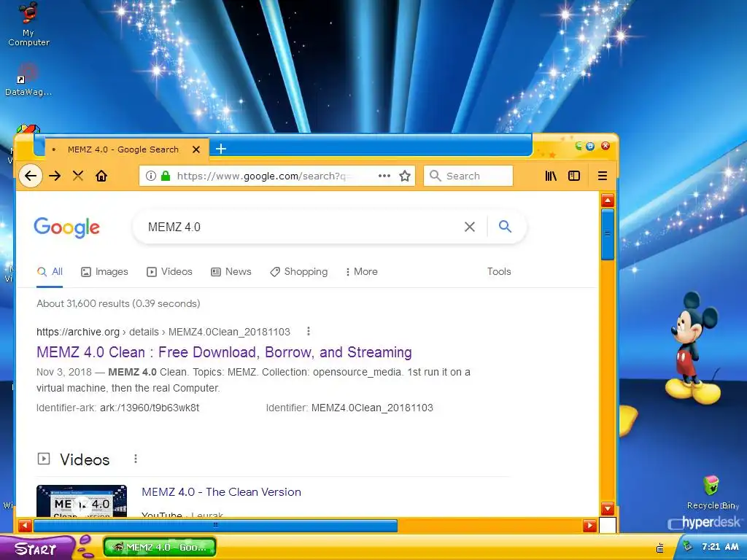747x560 pixels.
Task: Open page actions three-dot menu in address bar
Action: (x=384, y=176)
